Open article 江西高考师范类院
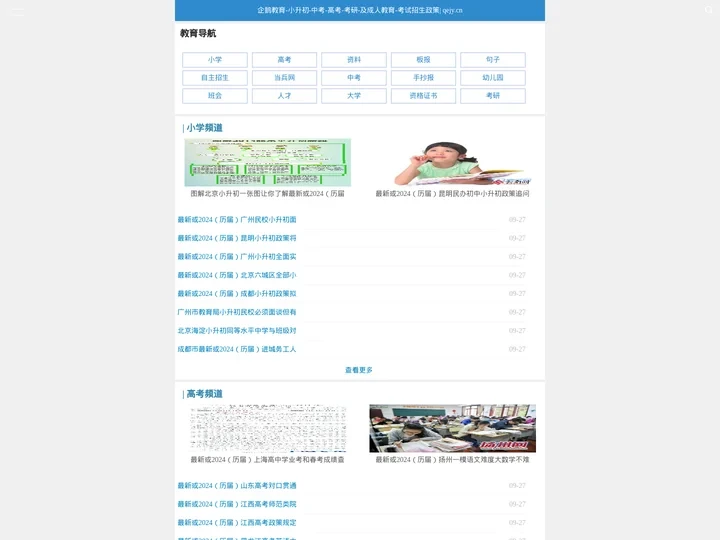 tap(237, 504)
